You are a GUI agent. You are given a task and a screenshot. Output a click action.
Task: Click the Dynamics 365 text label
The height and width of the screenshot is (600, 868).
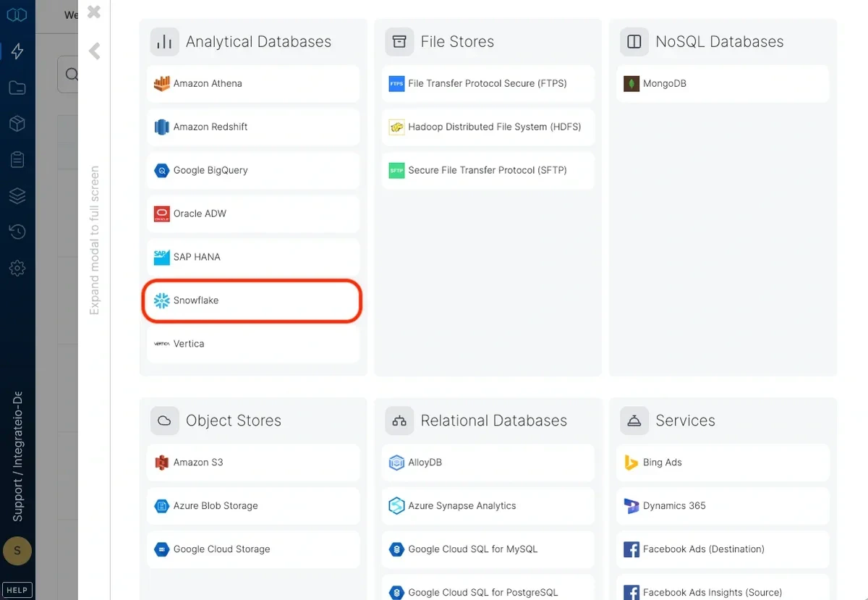[674, 506]
